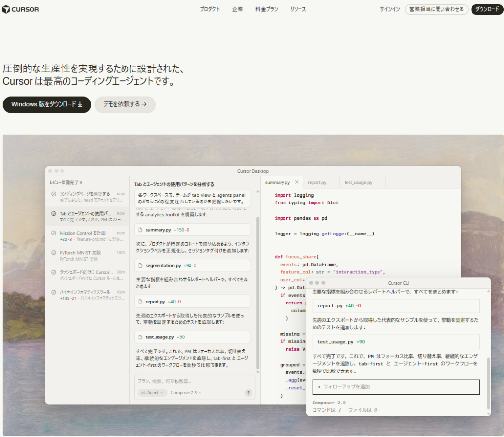Open the Agent mode dropdown
Image resolution: width=504 pixels, height=437 pixels.
tap(153, 393)
